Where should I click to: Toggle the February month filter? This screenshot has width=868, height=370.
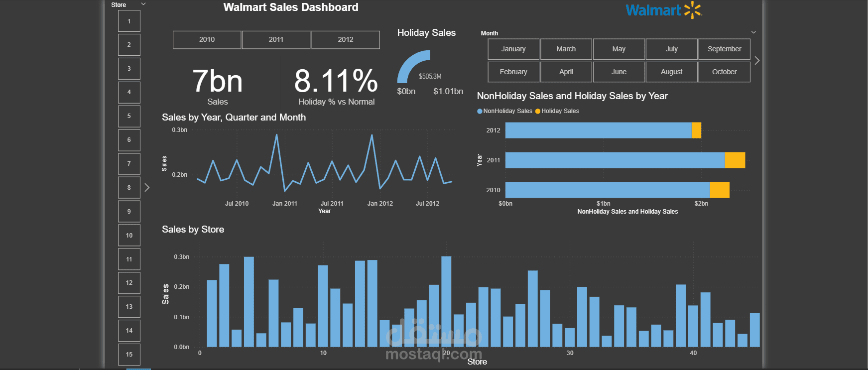pos(513,72)
